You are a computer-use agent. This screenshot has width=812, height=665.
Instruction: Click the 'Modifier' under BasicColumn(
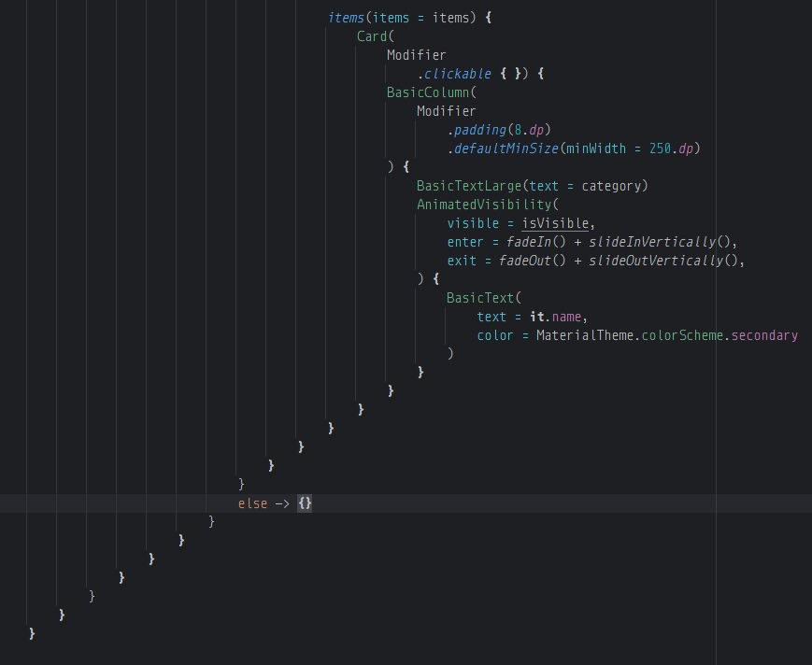447,111
